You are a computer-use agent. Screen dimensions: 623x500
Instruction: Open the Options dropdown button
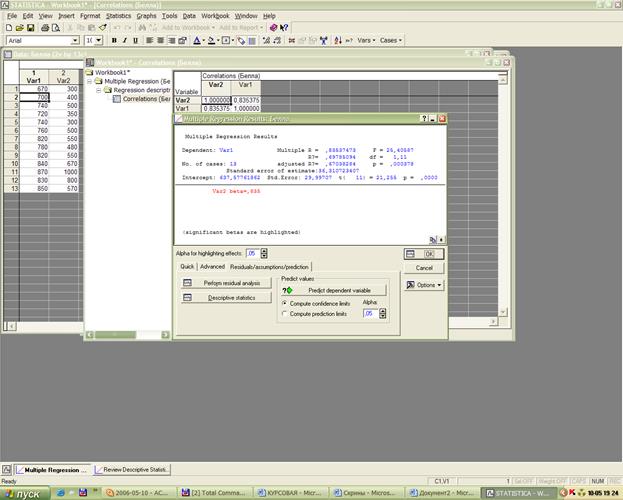[x=424, y=285]
